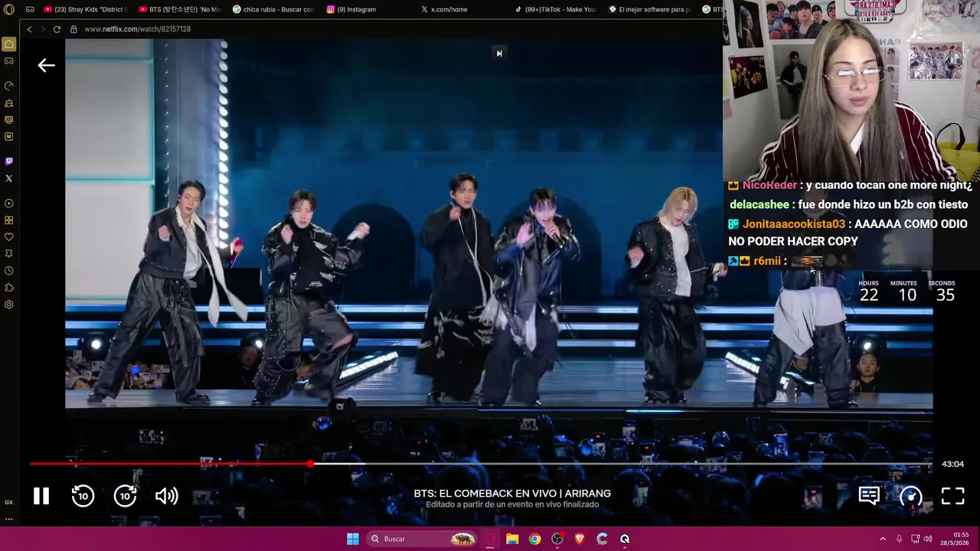Open GX Control speedometer in sidebar
The height and width of the screenshot is (551, 980).
coord(9,86)
